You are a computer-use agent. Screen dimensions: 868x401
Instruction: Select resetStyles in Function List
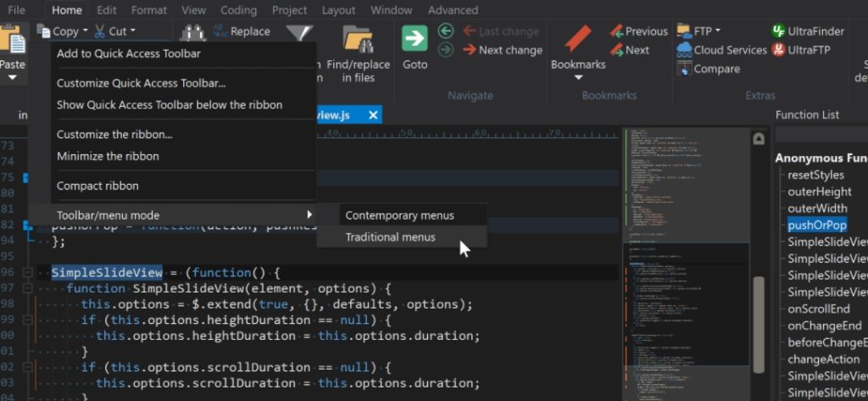(x=816, y=175)
